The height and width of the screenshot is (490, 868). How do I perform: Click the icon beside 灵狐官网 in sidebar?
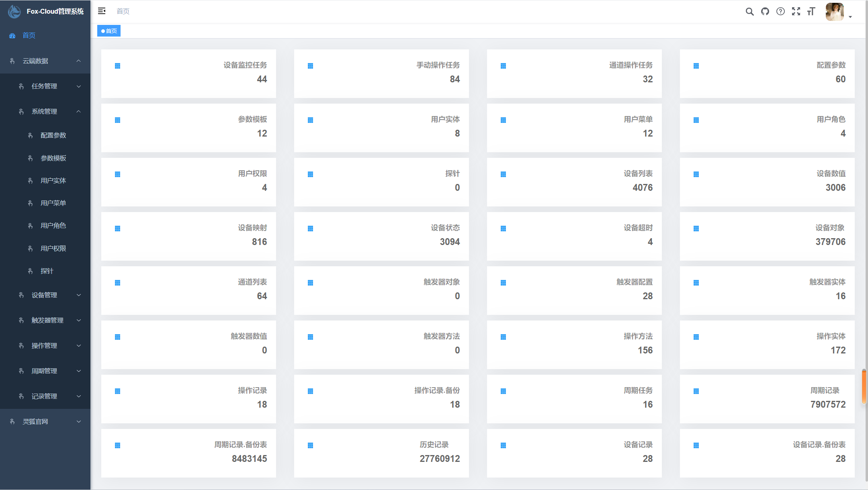click(x=12, y=422)
